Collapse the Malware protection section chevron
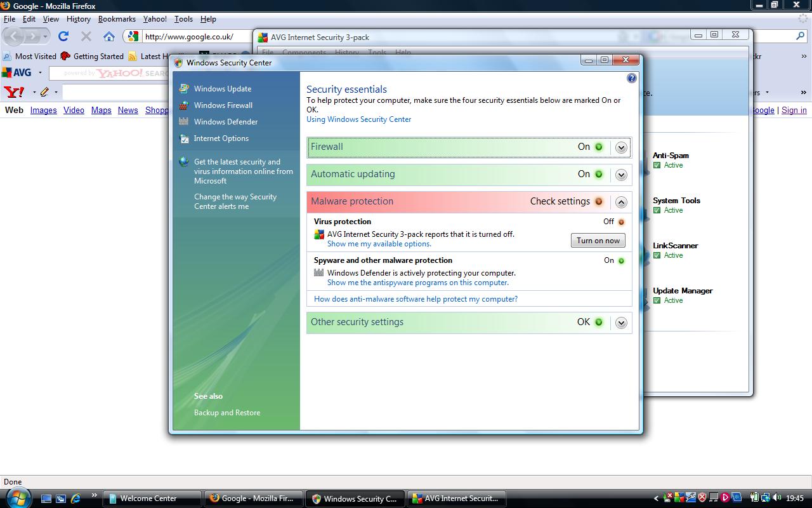This screenshot has height=508, width=812. point(621,202)
